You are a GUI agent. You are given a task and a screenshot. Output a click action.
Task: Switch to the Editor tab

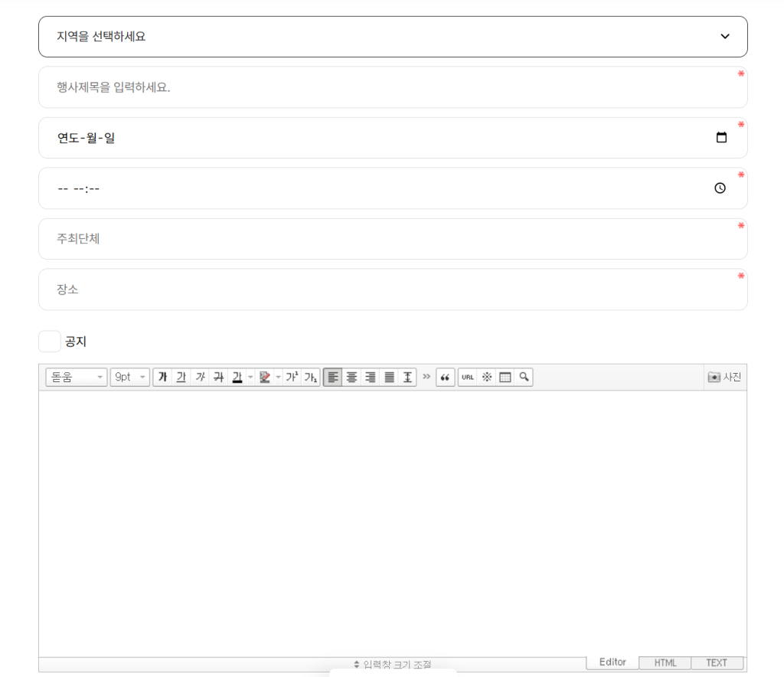612,662
